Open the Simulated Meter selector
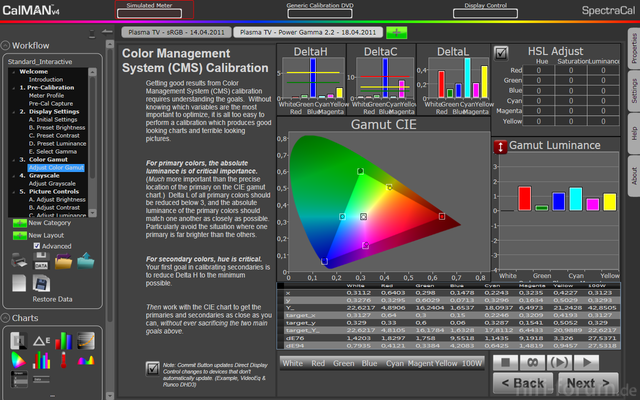The width and height of the screenshot is (640, 400). 149,13
